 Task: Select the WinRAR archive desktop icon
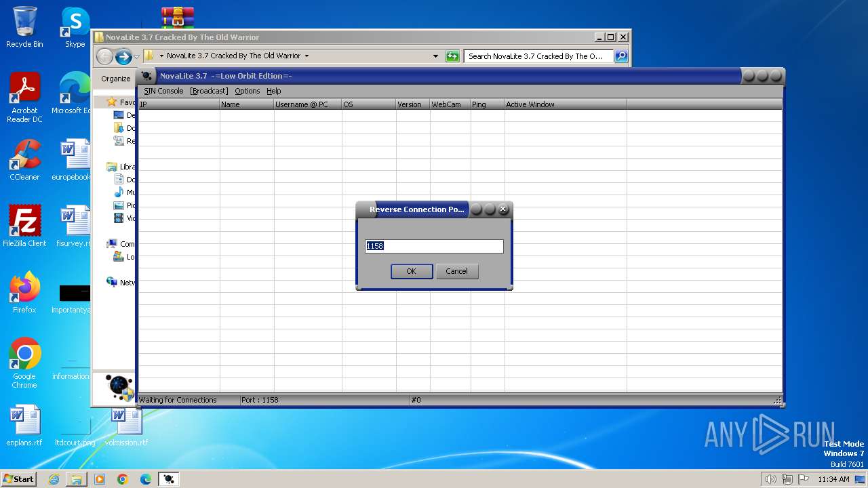click(178, 16)
